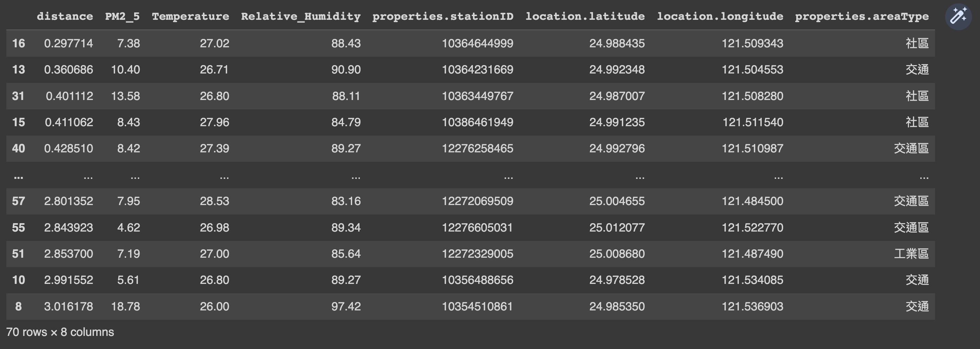980x349 pixels.
Task: Click distance value 2.843923
Action: pos(68,228)
